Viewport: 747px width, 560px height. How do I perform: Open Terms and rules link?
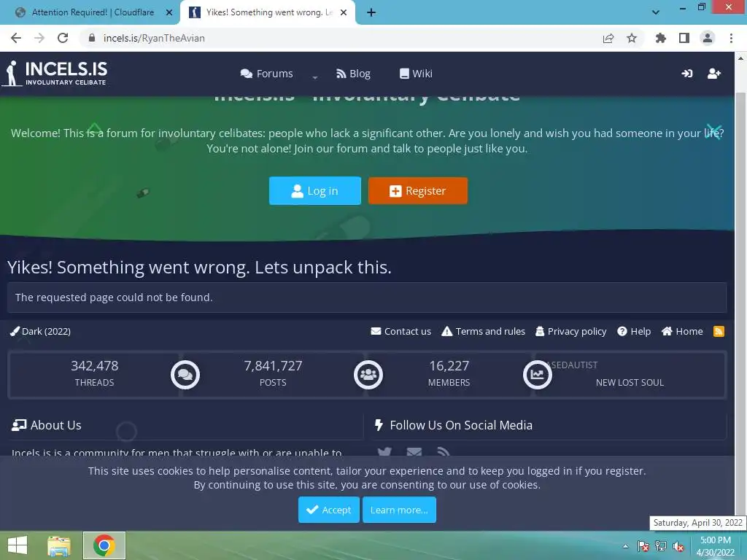tap(483, 332)
